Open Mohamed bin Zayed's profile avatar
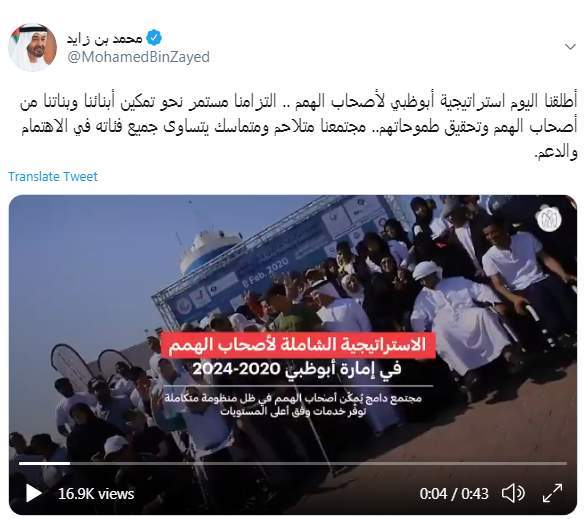 click(x=32, y=47)
